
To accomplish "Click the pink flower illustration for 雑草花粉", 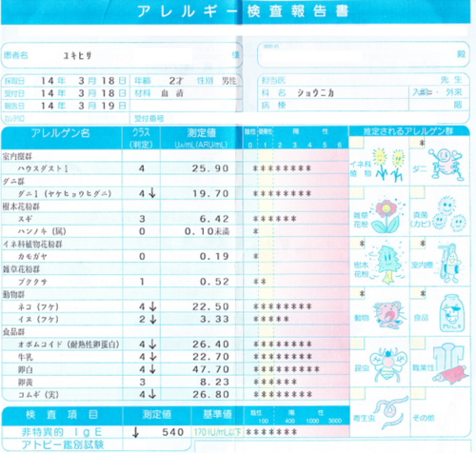I will (387, 216).
